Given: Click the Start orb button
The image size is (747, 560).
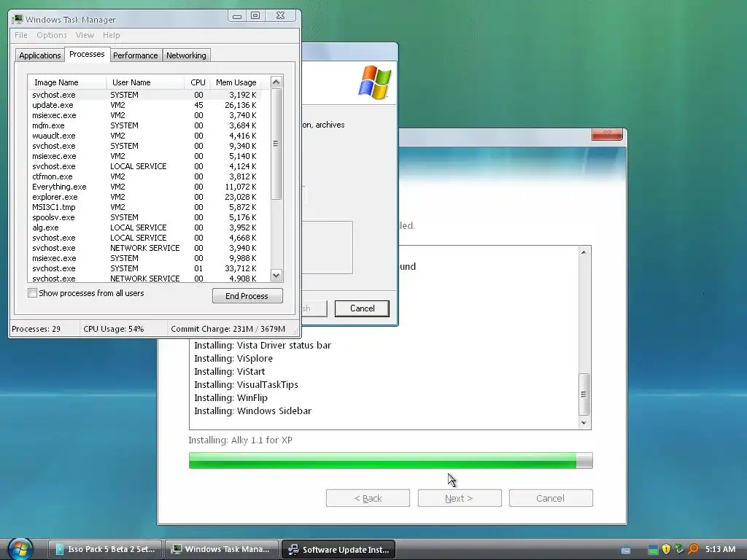Looking at the screenshot, I should [x=20, y=548].
